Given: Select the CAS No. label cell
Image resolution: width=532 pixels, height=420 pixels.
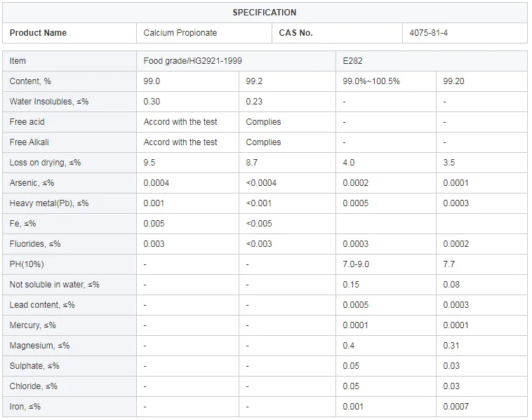Looking at the screenshot, I should tap(295, 33).
